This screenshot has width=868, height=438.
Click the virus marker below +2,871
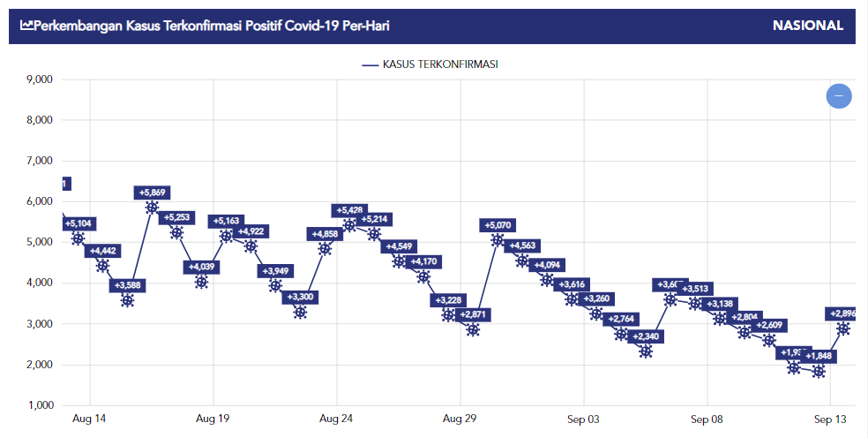click(473, 329)
